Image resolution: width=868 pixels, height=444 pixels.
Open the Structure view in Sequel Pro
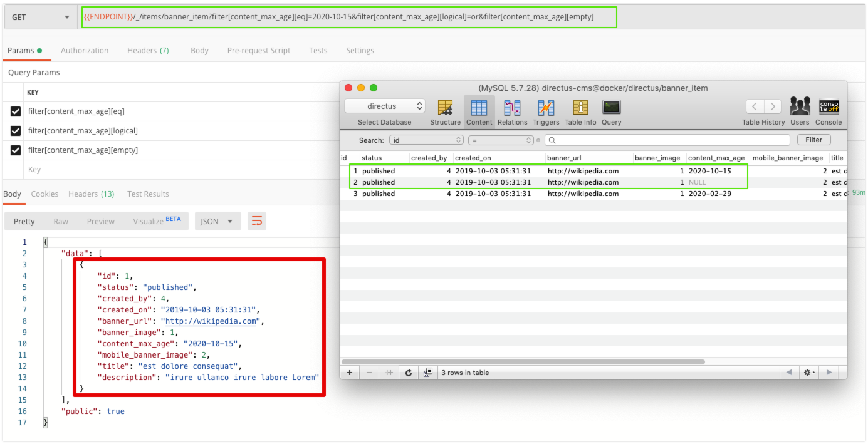[445, 111]
